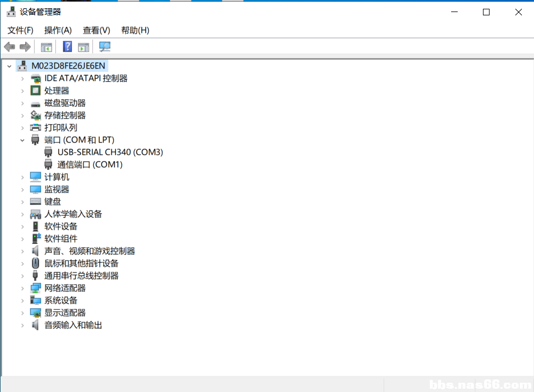Screen dimensions: 534x392
Task: Expand the 通用串行总线控制器 category
Action: coord(22,275)
